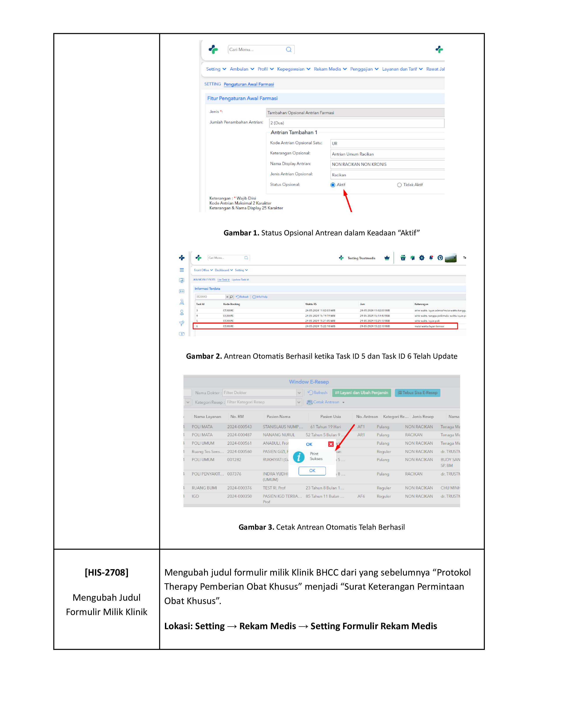Click the Keterangan Opsional field Antrian Umum Racikan
Screen dimensions: 563x728
(x=387, y=154)
